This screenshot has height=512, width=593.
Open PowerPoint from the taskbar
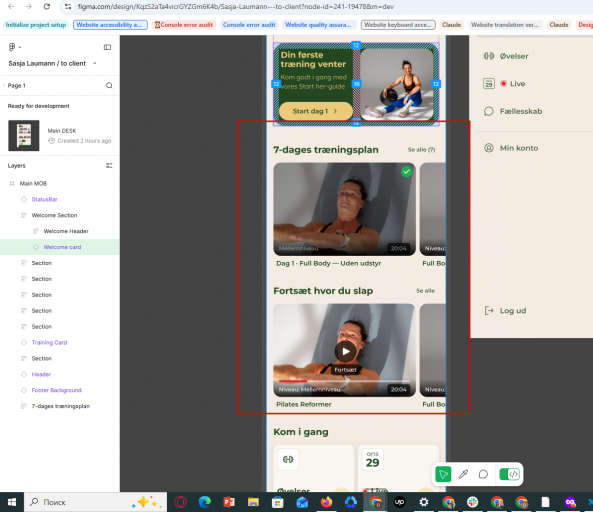point(229,502)
